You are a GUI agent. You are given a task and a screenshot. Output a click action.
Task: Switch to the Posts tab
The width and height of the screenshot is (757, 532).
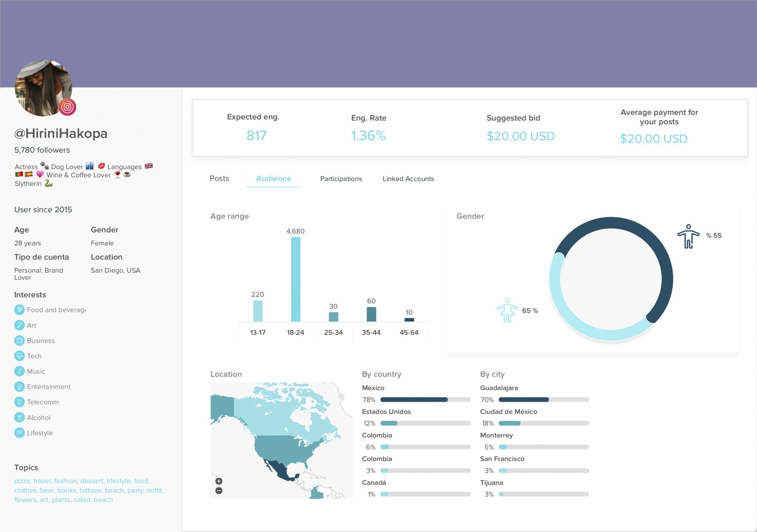pos(219,178)
